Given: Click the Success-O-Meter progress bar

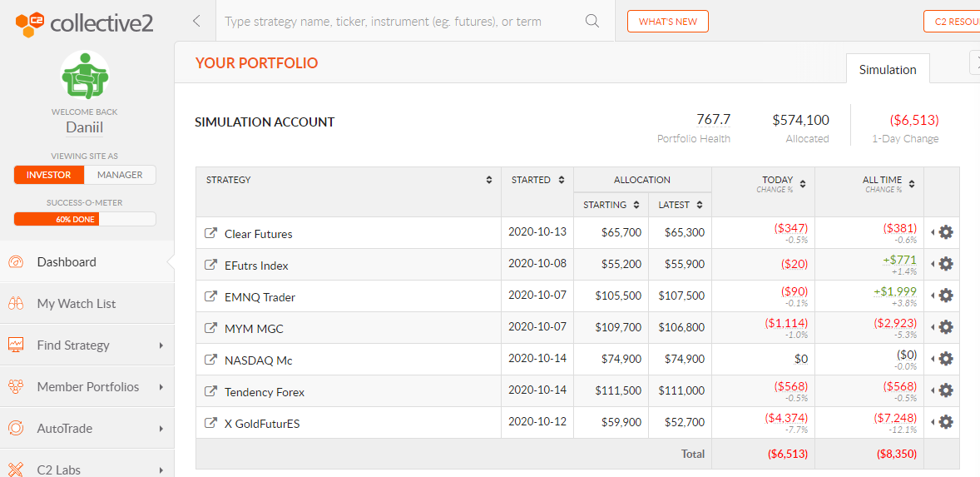Looking at the screenshot, I should (85, 220).
